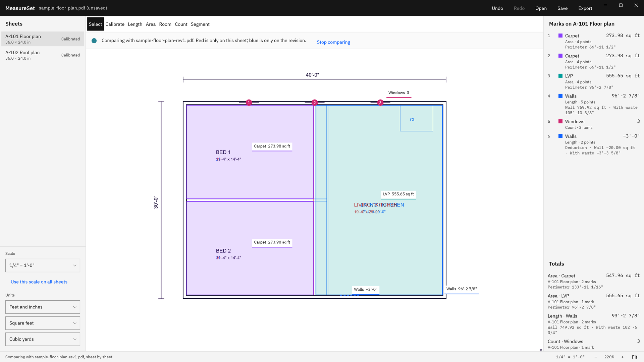644x362 pixels.
Task: Click window count marker 3
Action: click(380, 103)
